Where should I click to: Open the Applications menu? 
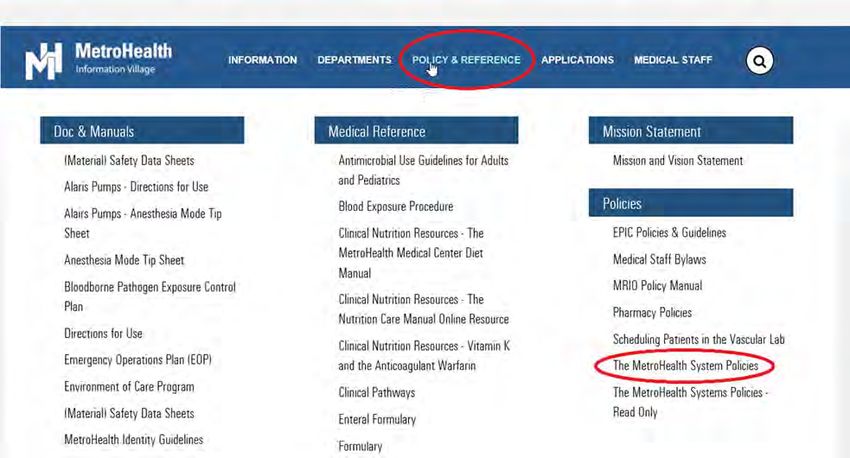[x=577, y=60]
